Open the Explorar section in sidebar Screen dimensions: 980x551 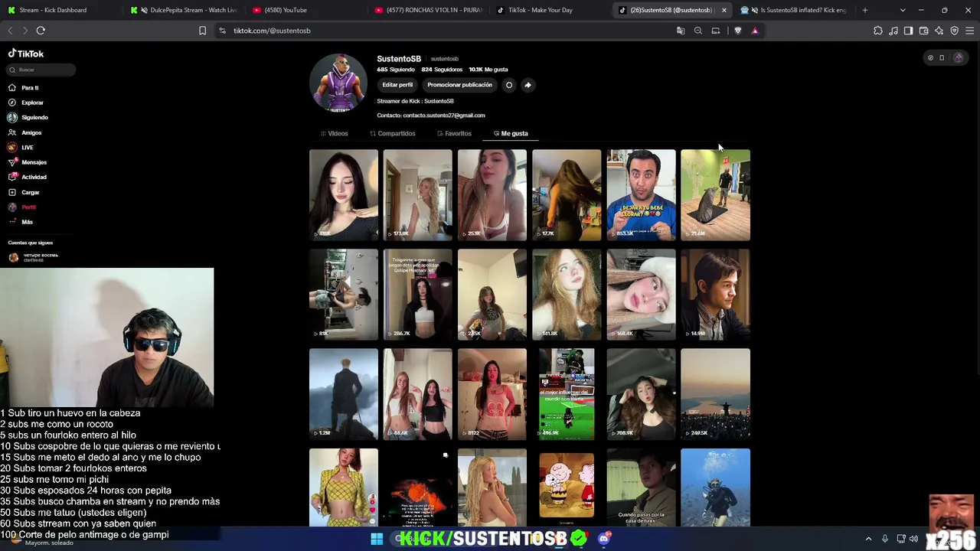[x=25, y=103]
